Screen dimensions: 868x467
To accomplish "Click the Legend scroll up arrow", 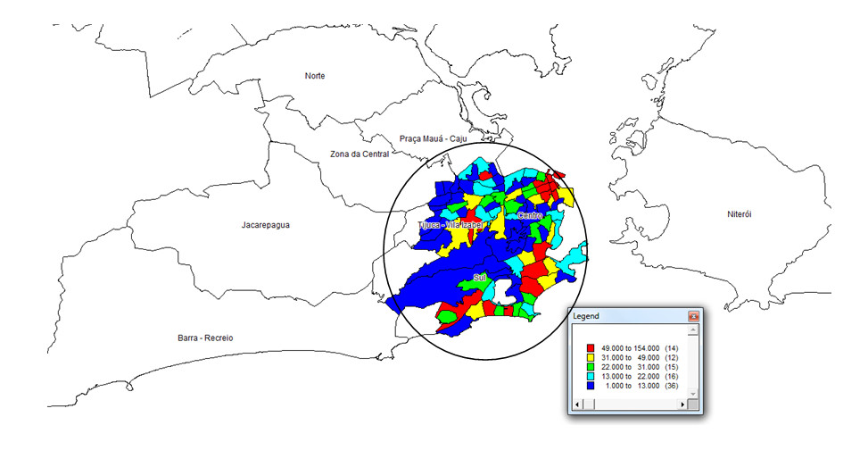I will [693, 330].
